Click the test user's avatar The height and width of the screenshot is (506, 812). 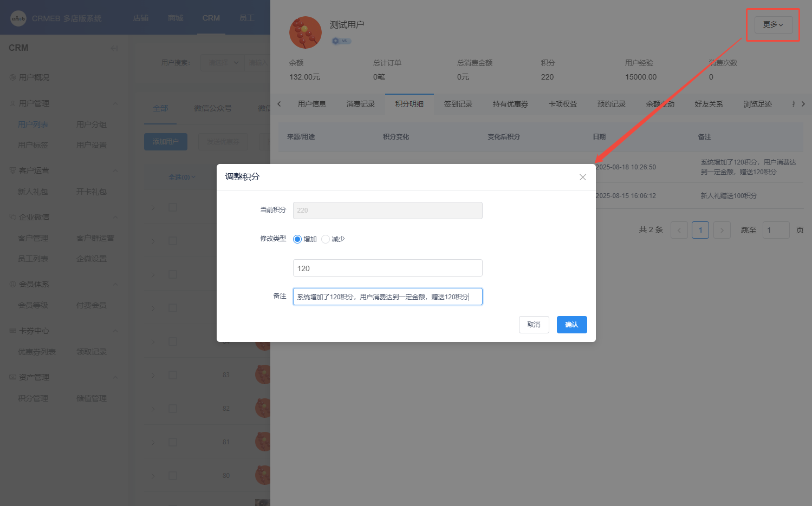tap(306, 32)
